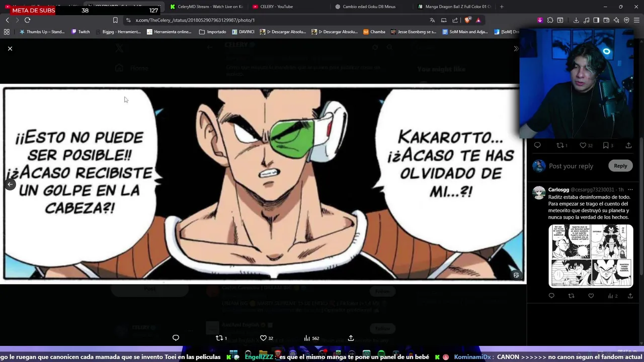Click the magenta download extension icon
The width and height of the screenshot is (644, 362).
pos(540,20)
